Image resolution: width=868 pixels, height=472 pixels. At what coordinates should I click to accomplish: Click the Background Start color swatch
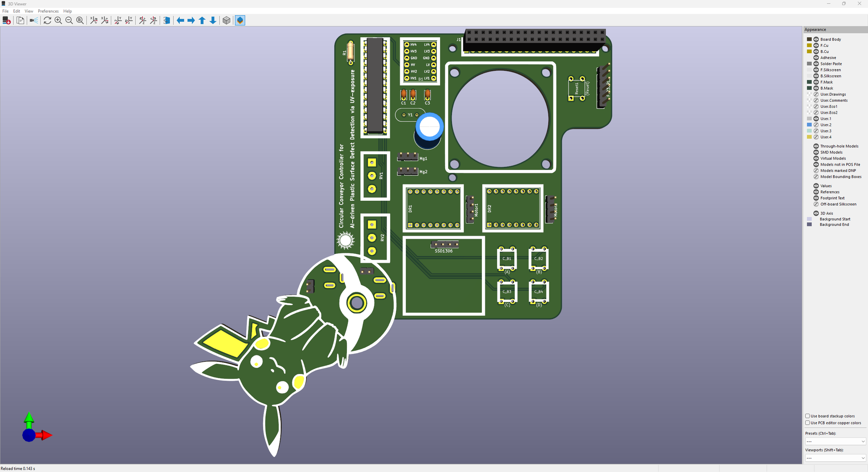(x=809, y=219)
